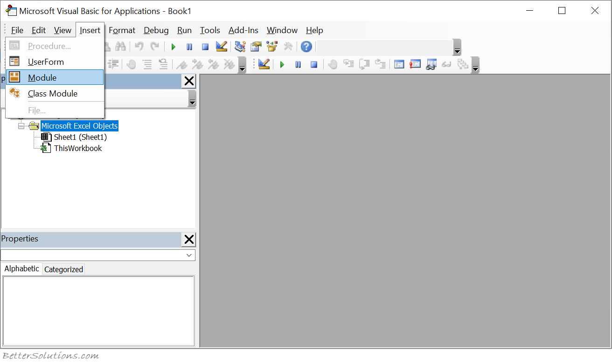Click the Toggle Breakpoint hand in the Debug toolbar

(333, 64)
